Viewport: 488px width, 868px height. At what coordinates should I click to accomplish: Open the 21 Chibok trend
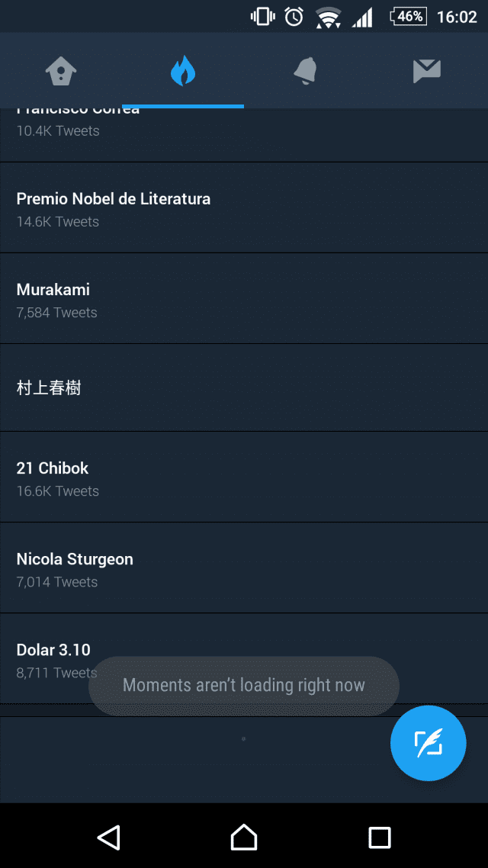pos(244,477)
